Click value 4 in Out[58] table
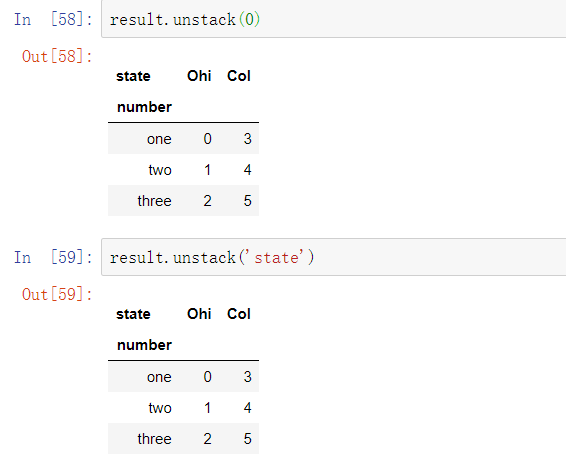This screenshot has height=461, width=566. click(248, 170)
